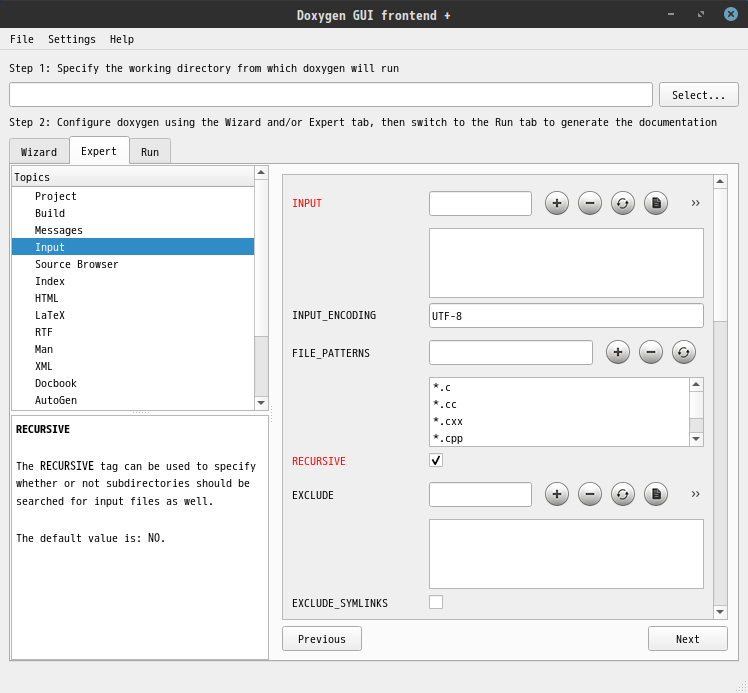
Task: Minimize the Doxygen GUI frontend window
Action: pos(671,14)
